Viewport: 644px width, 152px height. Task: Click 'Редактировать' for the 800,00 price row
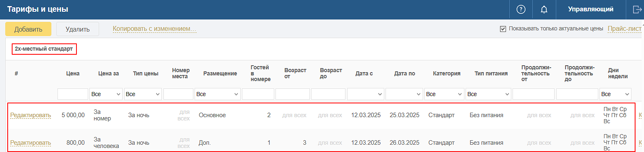(x=31, y=143)
